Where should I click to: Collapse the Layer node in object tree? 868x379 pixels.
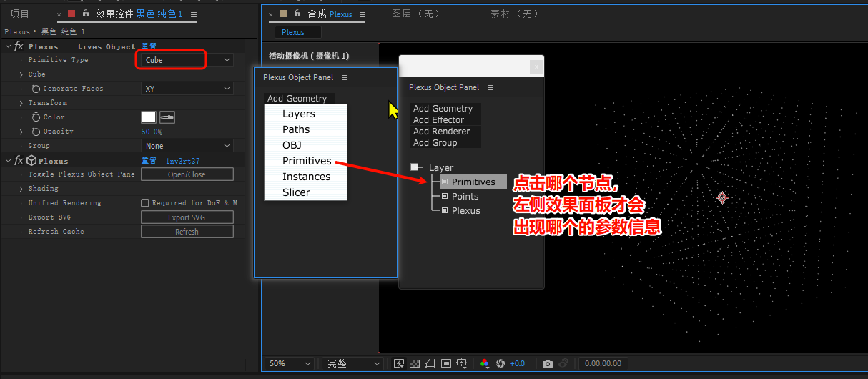415,167
